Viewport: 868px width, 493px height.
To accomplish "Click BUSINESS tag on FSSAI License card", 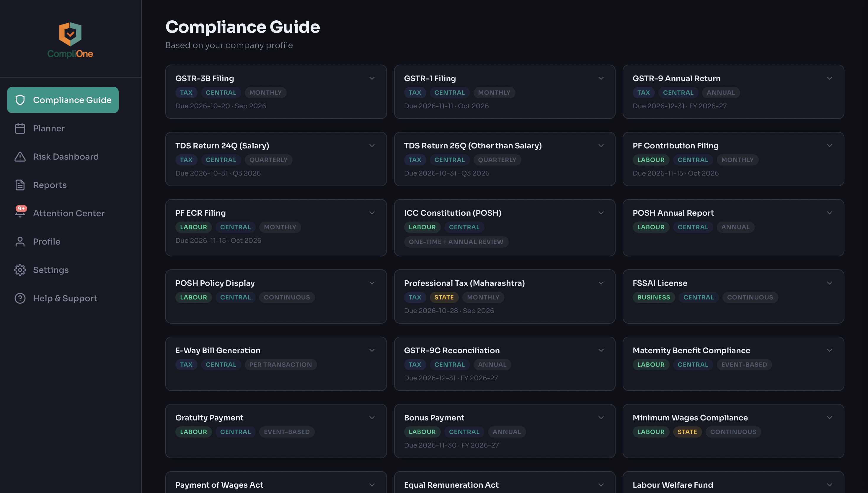I will (x=654, y=297).
